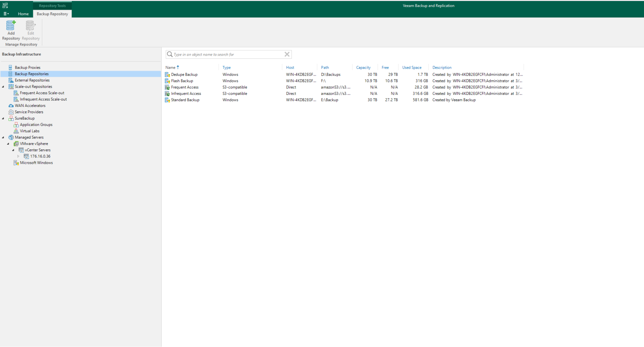Click the Flash Backup row Windows type cell
The width and height of the screenshot is (644, 347).
pyautogui.click(x=230, y=81)
